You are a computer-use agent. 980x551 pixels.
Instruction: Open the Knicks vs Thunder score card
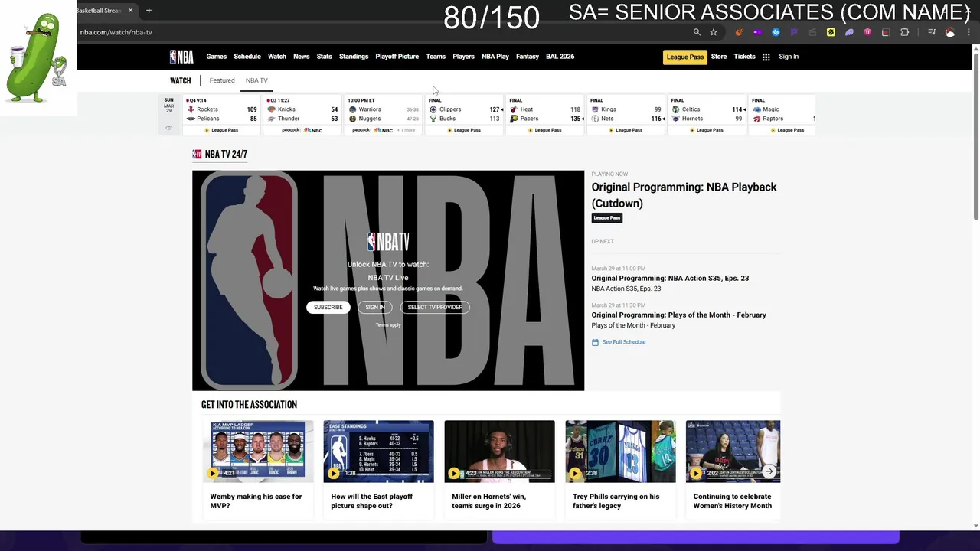tap(302, 115)
